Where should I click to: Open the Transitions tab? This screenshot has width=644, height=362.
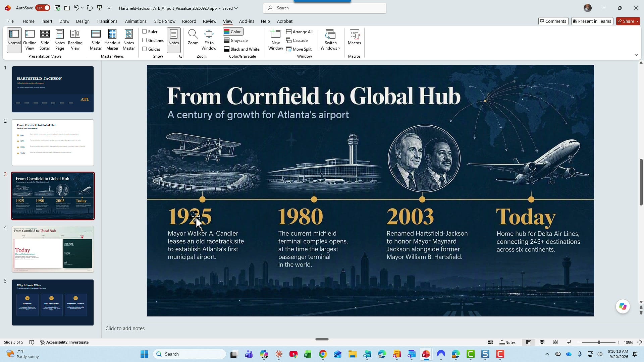tap(107, 21)
